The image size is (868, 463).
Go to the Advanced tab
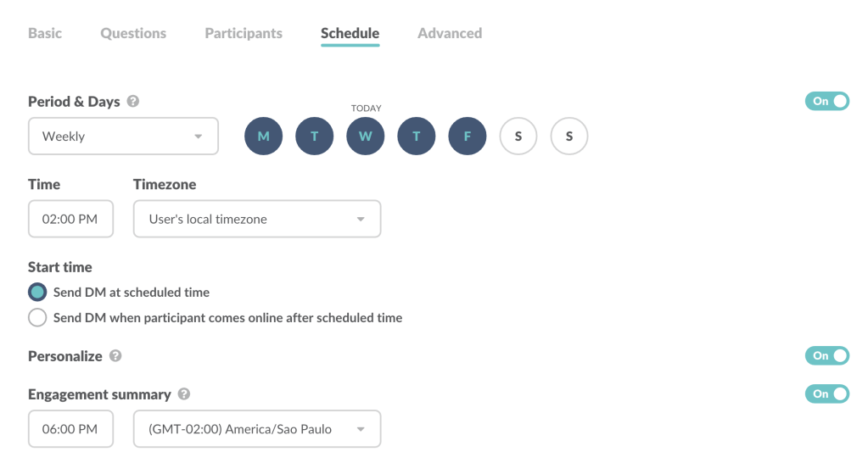[x=450, y=34]
